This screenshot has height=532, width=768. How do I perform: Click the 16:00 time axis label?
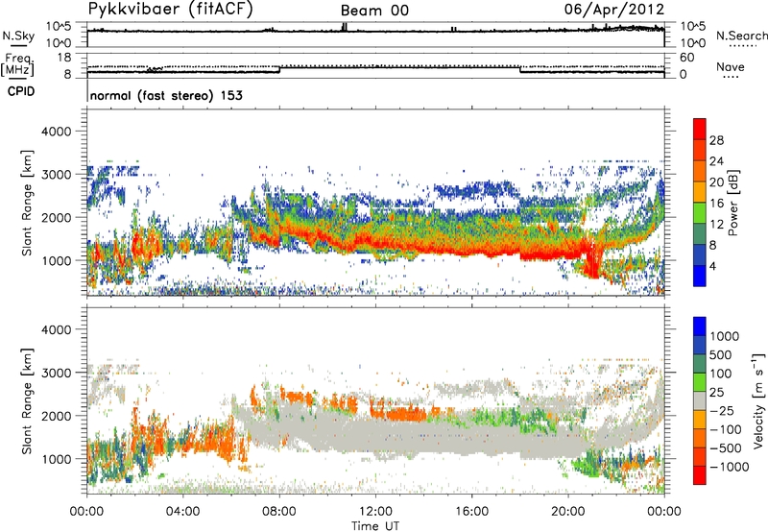[471, 511]
